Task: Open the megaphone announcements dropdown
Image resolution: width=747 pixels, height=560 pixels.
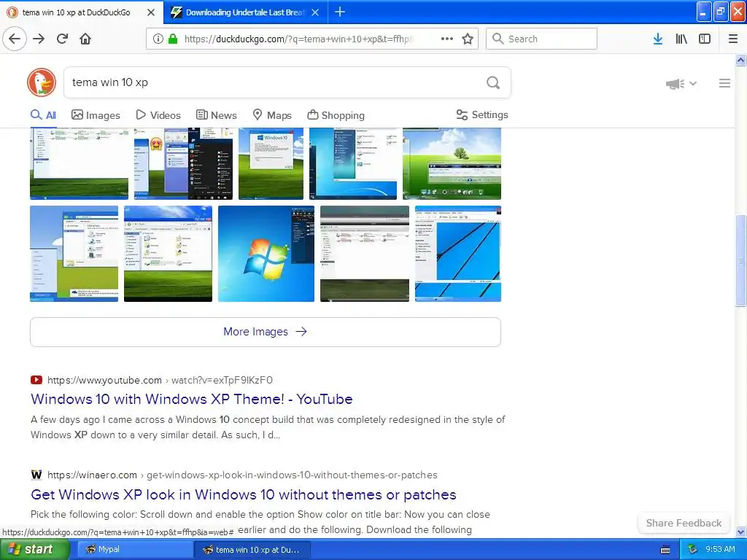Action: [x=681, y=84]
